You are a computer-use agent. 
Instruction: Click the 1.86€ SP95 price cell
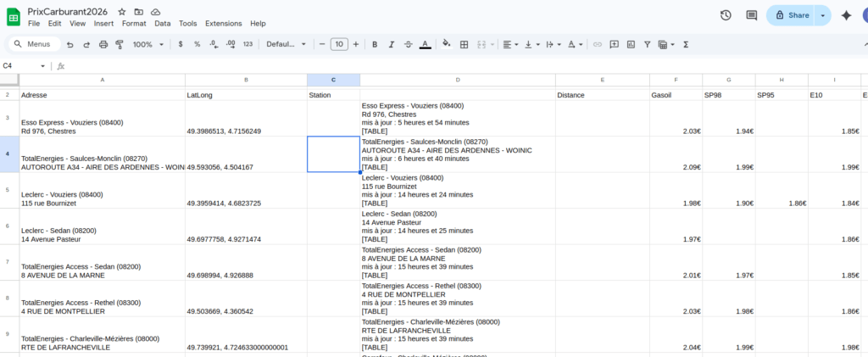click(782, 191)
